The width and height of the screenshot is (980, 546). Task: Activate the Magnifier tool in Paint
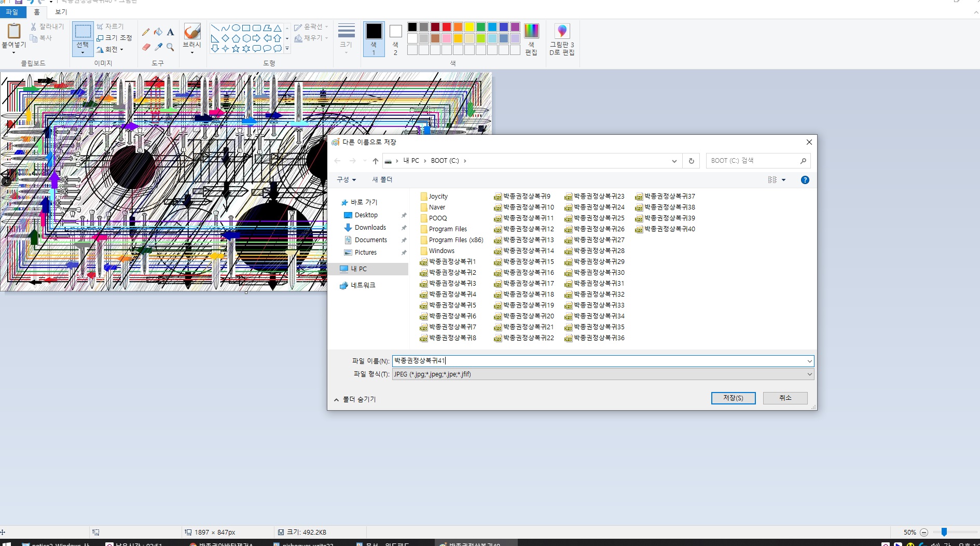click(171, 47)
